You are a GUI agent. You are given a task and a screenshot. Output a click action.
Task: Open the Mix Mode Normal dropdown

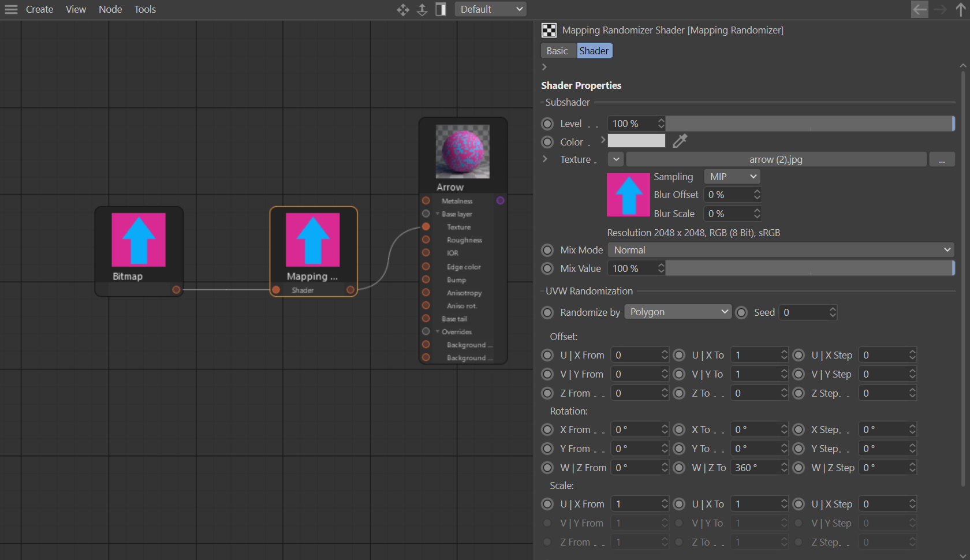[x=781, y=250]
